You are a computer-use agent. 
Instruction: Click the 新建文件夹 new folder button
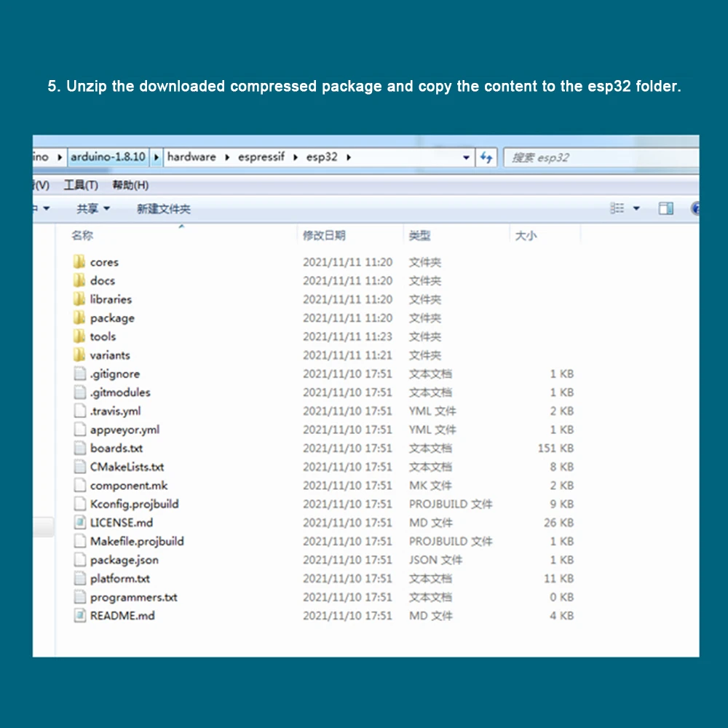163,208
